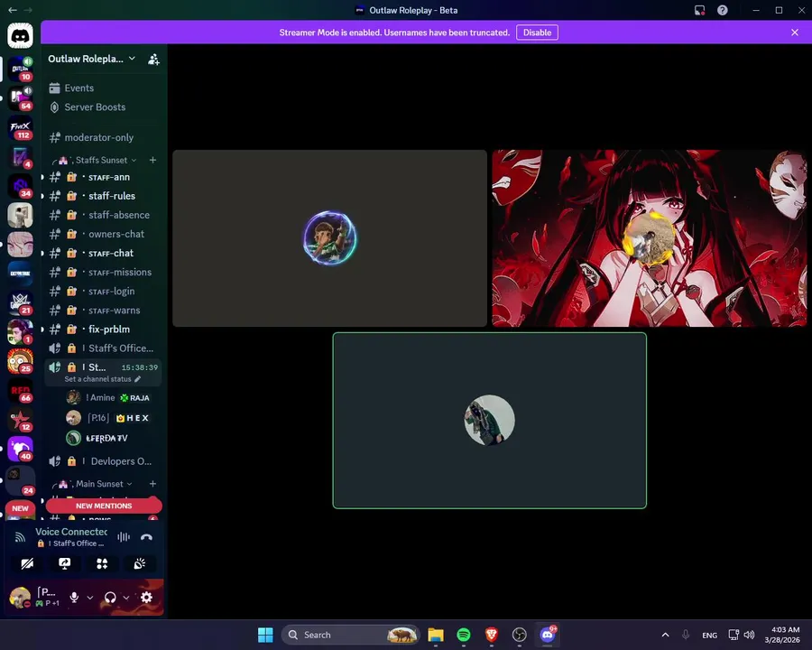The height and width of the screenshot is (650, 812).
Task: Open the staff-absence channel
Action: point(103,215)
